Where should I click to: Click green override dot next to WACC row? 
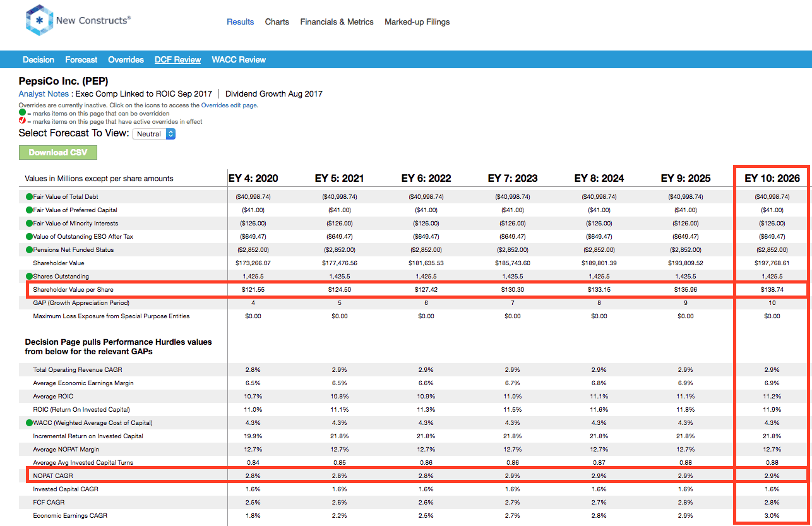click(x=29, y=423)
